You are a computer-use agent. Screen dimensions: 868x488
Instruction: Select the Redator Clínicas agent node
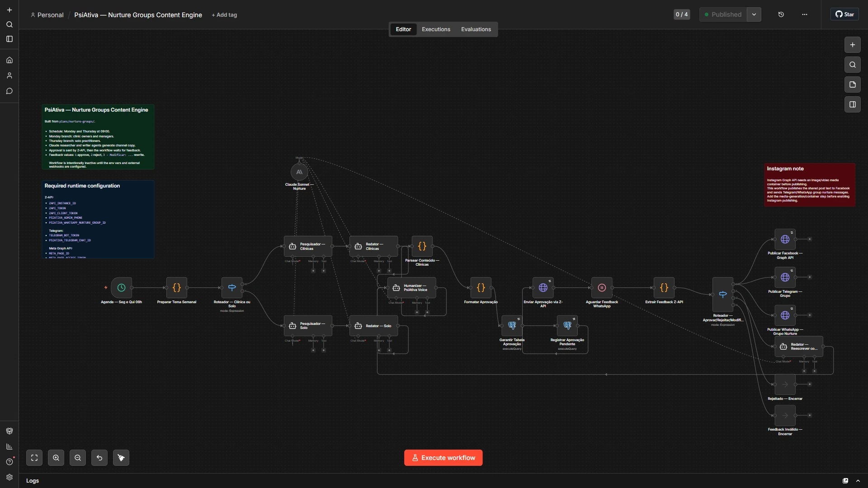click(374, 246)
